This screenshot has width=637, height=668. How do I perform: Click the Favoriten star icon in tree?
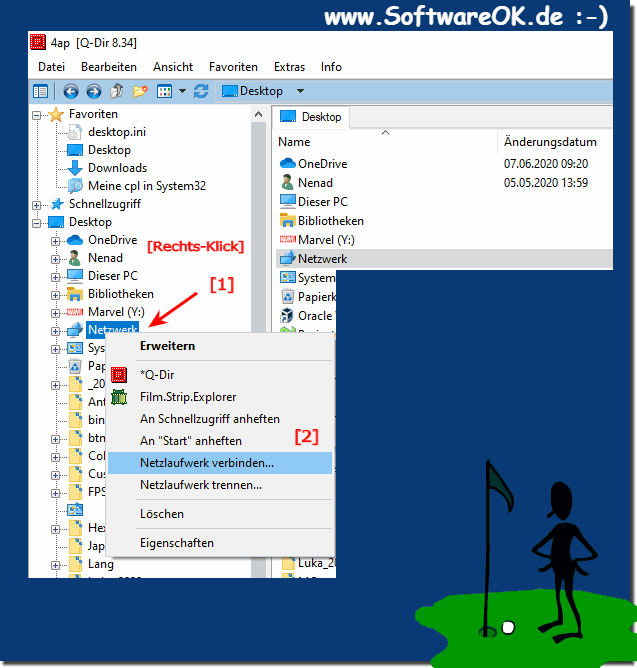click(x=56, y=114)
